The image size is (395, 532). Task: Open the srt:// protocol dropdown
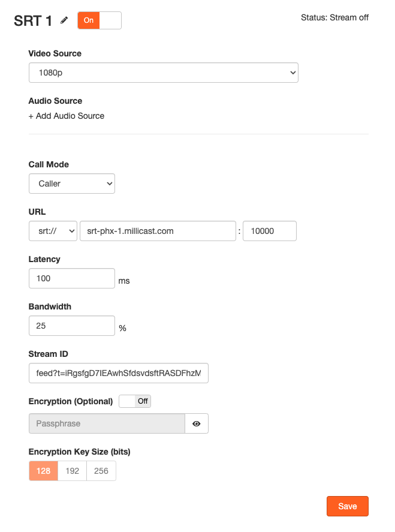tap(53, 231)
